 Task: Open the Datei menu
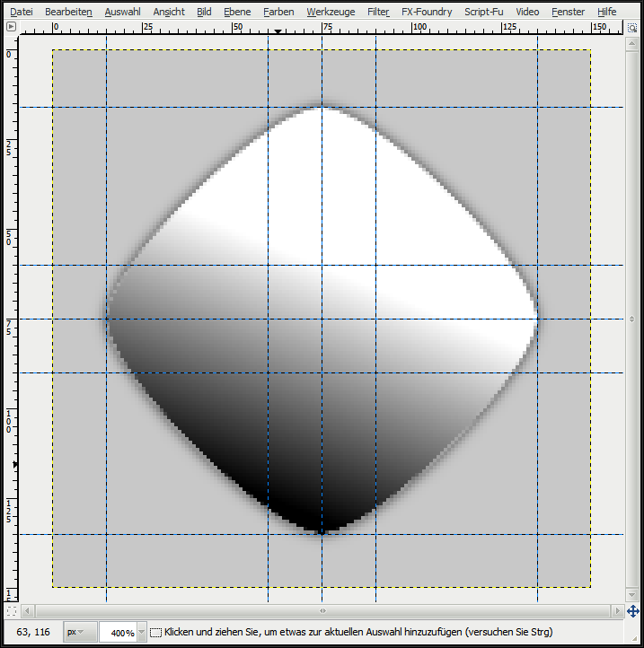pos(21,12)
